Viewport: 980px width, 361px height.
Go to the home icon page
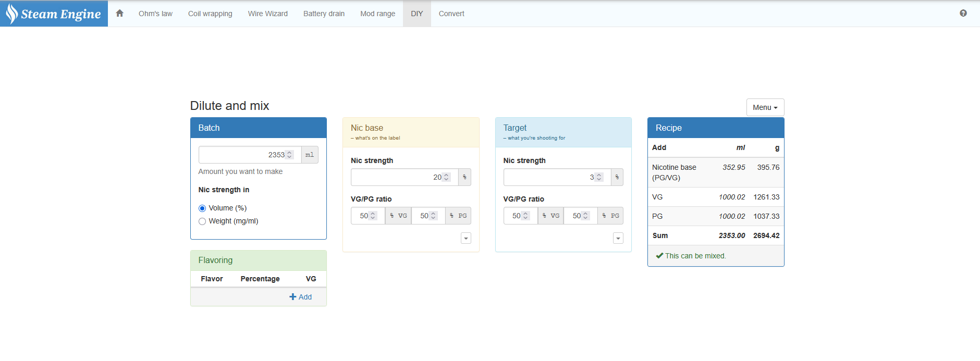[119, 14]
